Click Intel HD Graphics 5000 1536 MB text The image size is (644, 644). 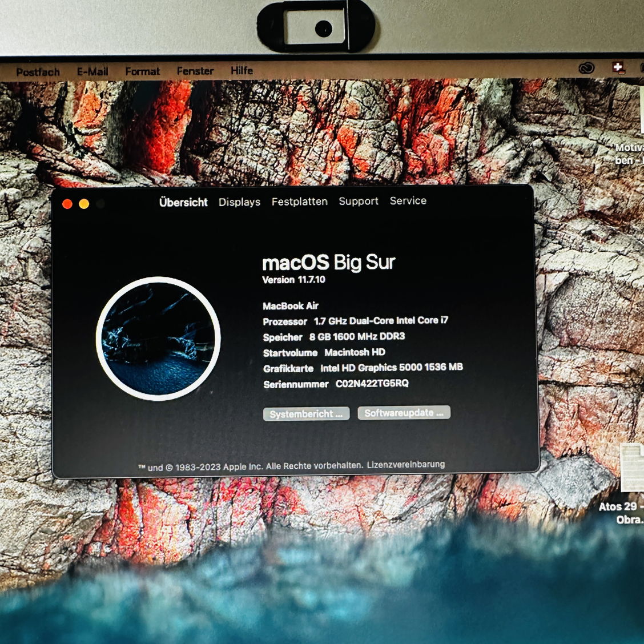tap(392, 367)
